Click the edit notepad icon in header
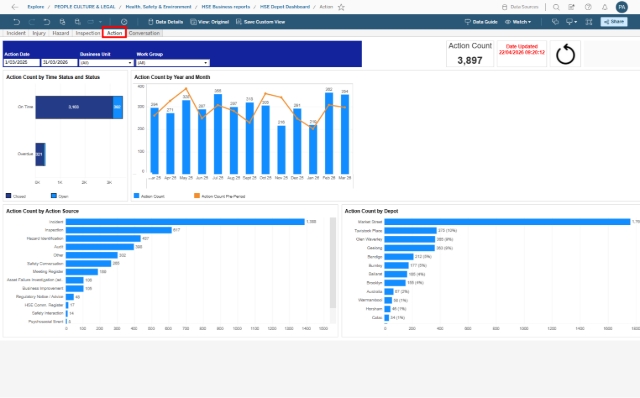The height and width of the screenshot is (398, 640). pos(571,7)
